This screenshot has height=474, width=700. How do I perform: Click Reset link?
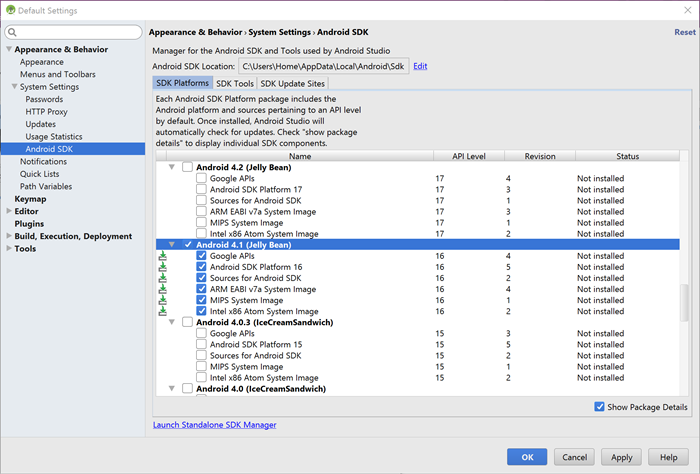(684, 32)
